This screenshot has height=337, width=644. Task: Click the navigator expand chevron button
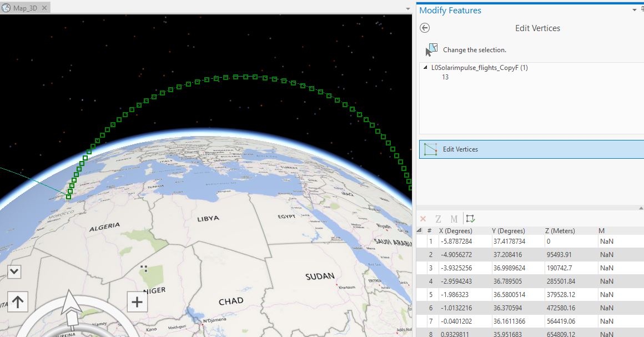tap(14, 271)
